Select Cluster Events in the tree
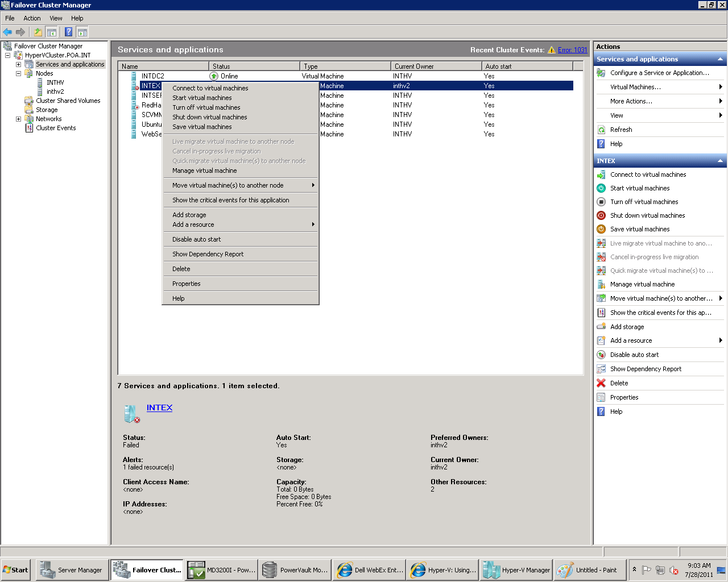Image resolution: width=728 pixels, height=582 pixels. 56,128
